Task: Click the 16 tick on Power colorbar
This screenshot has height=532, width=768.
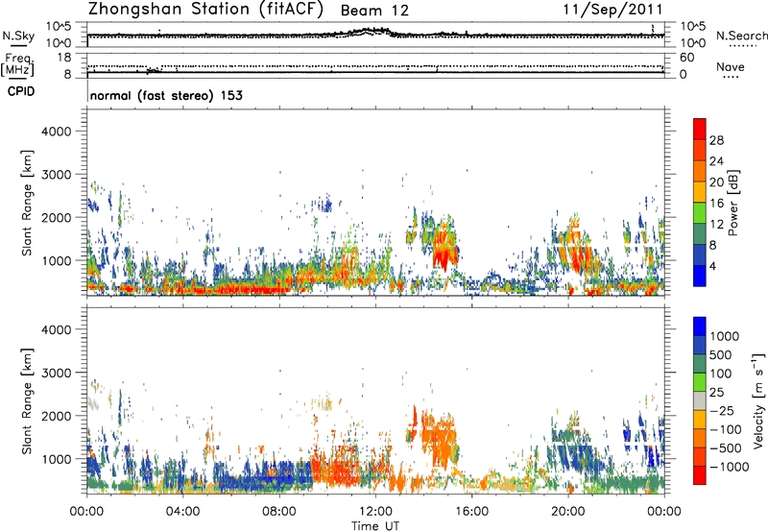Action: (x=716, y=204)
